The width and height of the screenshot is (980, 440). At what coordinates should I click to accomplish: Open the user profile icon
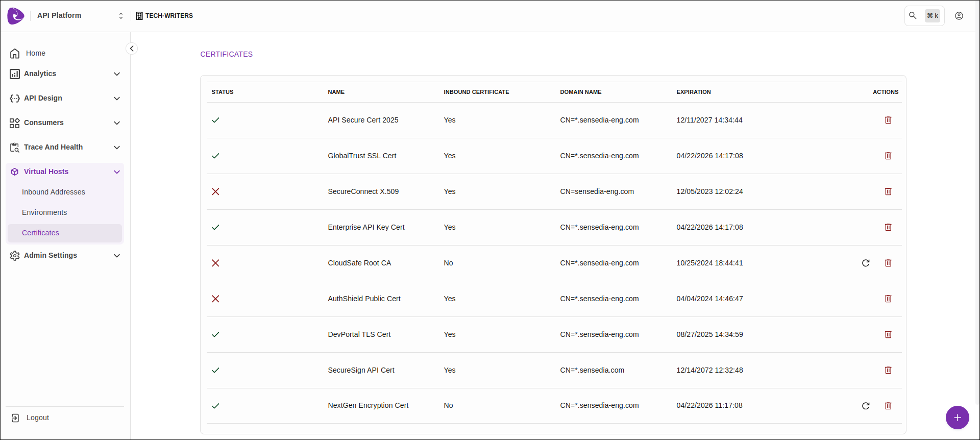click(959, 16)
